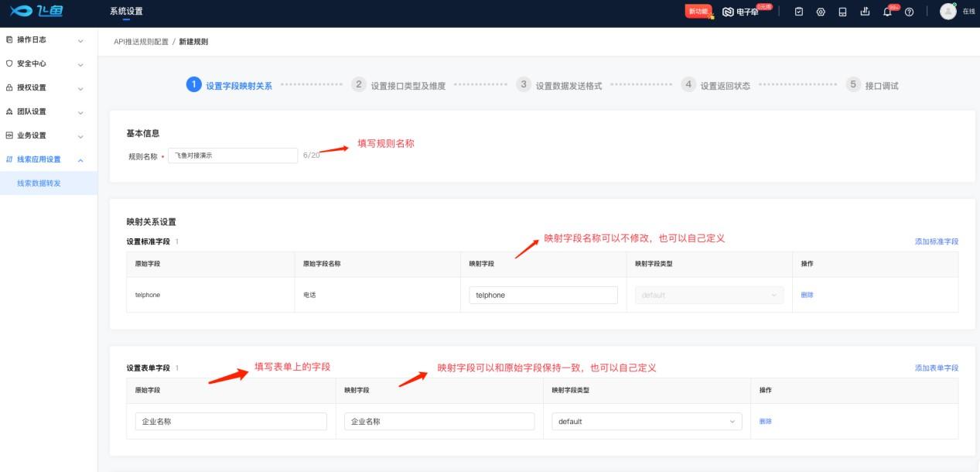Image resolution: width=980 pixels, height=472 pixels.
Task: Open the 企业名称 field type default dropdown
Action: (646, 422)
